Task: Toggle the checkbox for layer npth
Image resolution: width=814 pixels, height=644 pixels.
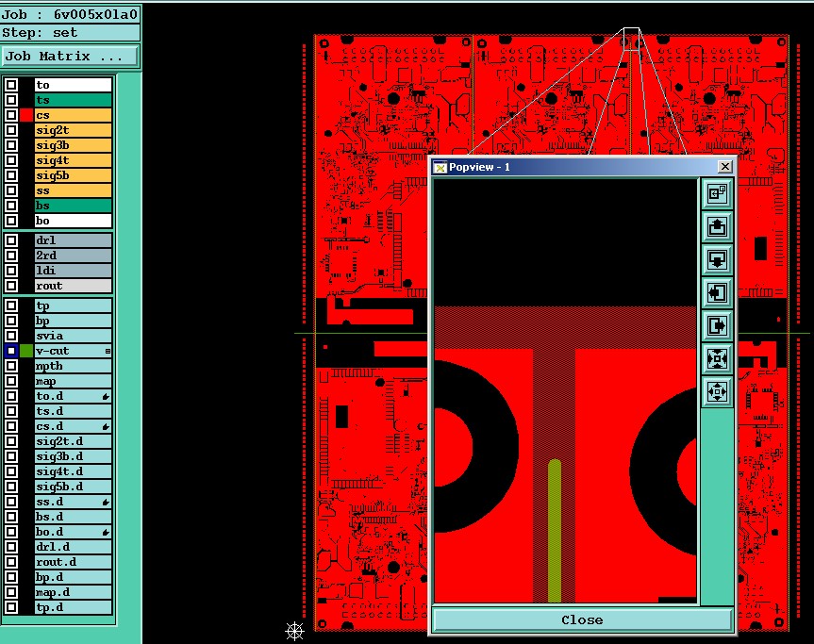Action: click(x=11, y=366)
